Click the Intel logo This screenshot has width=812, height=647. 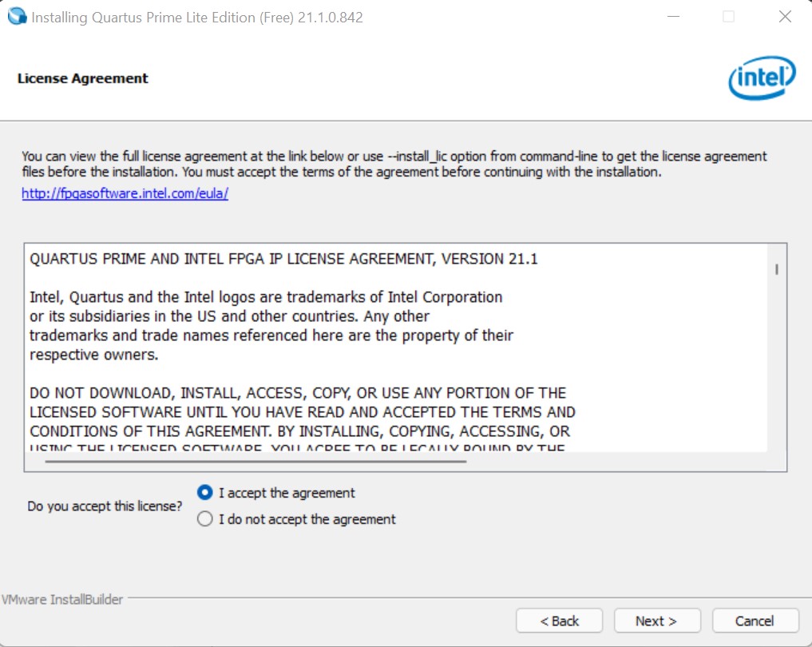(x=762, y=77)
